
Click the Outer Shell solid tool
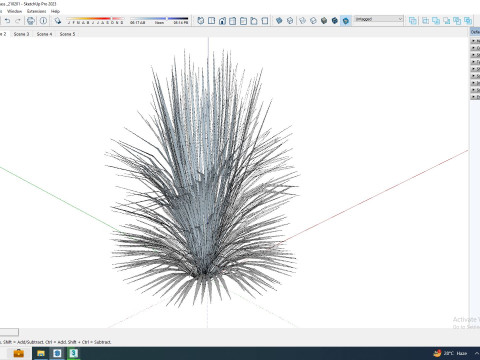click(413, 21)
